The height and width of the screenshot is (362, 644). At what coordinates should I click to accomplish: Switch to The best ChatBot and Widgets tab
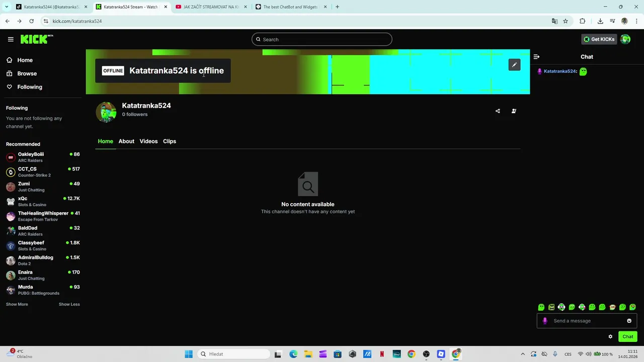point(291,7)
